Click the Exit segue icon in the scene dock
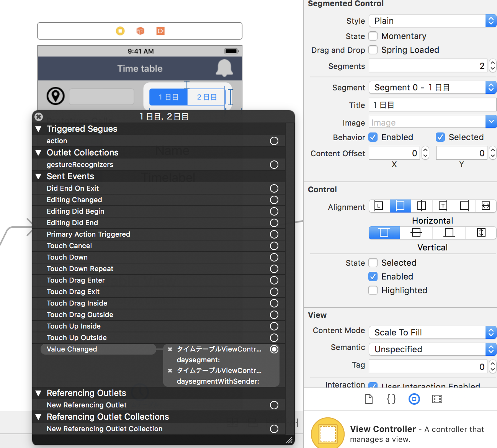This screenshot has width=497, height=448. pyautogui.click(x=160, y=31)
